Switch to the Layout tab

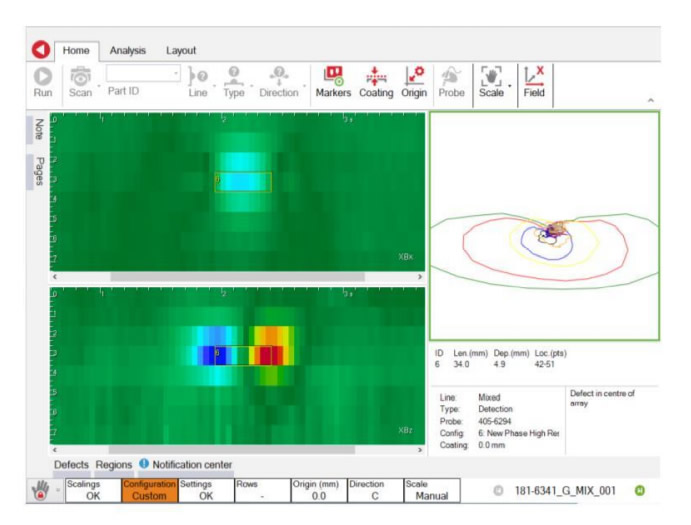[181, 51]
